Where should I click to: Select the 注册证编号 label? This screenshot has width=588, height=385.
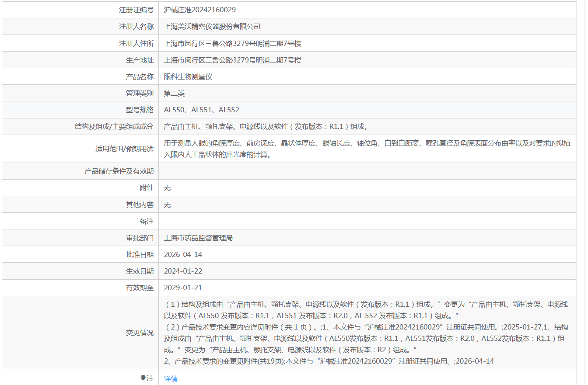pos(136,10)
